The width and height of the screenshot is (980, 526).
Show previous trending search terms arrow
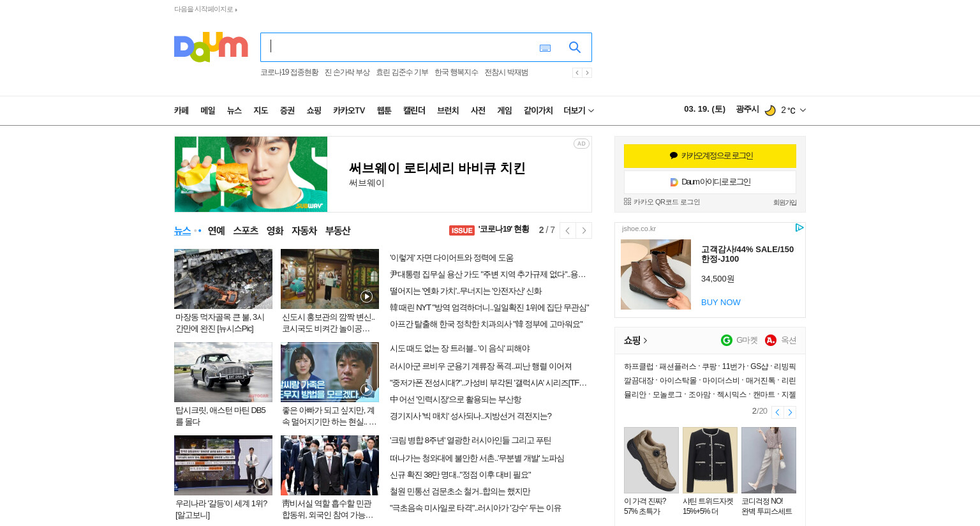coord(577,73)
